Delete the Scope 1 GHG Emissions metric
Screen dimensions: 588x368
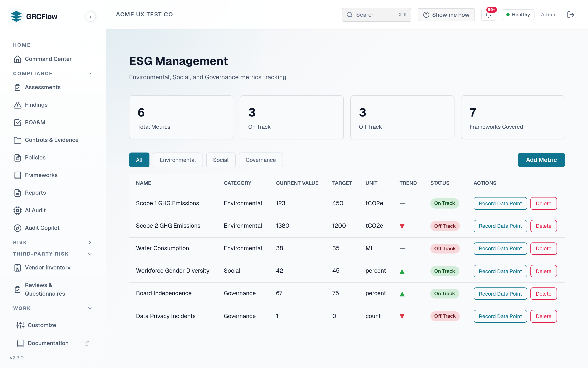543,203
